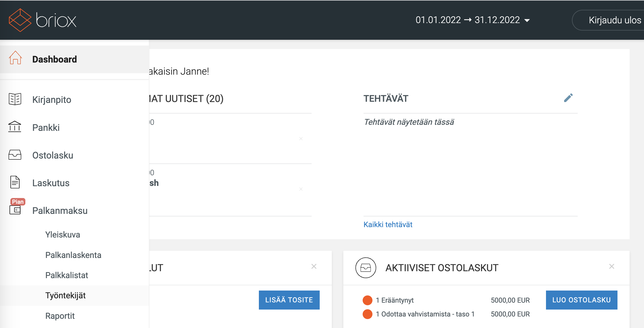Click the Palkanmaksu wallet icon
644x328 pixels.
15,210
